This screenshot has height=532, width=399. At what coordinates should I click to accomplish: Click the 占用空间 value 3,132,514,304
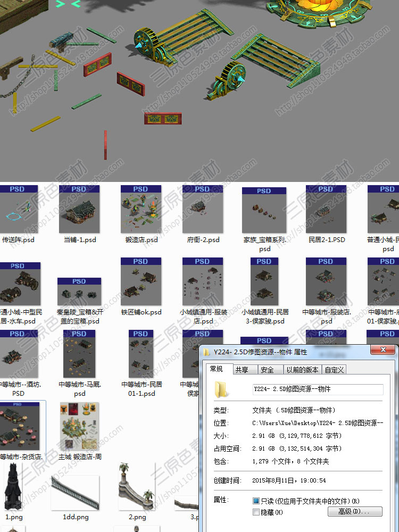coord(297,448)
